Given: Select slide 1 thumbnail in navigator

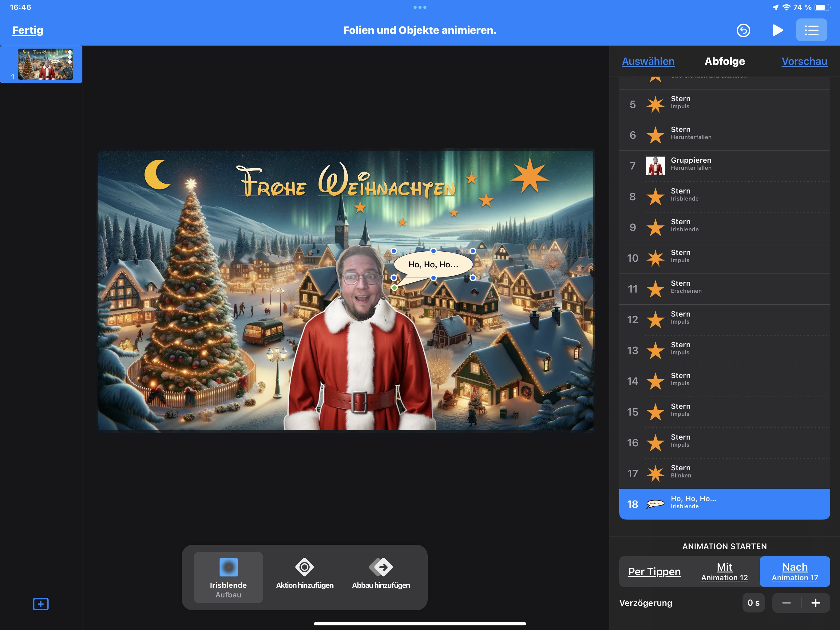Looking at the screenshot, I should [x=45, y=64].
